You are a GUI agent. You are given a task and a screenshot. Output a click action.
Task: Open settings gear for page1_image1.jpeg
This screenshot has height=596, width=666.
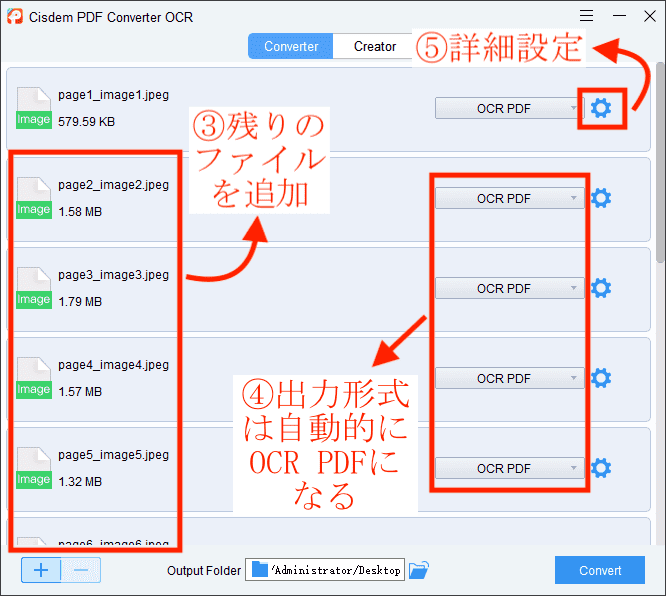pos(601,108)
